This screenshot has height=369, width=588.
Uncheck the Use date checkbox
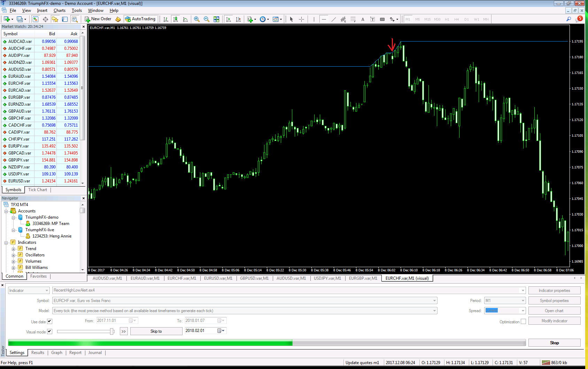49,321
